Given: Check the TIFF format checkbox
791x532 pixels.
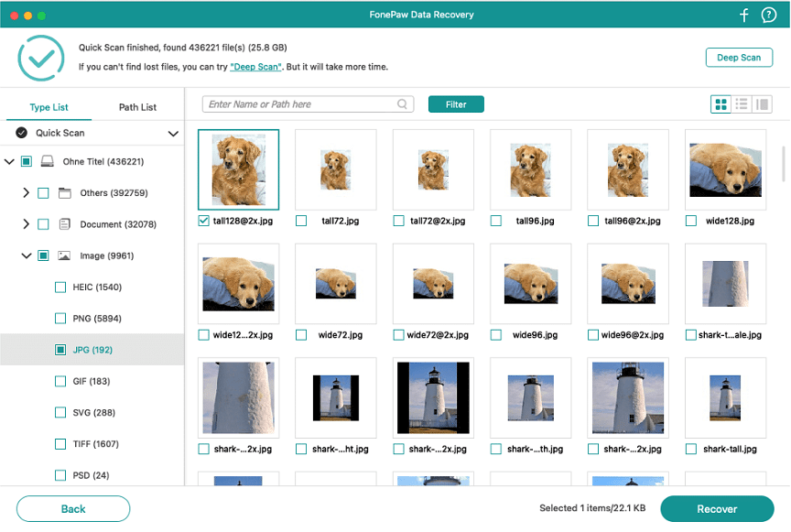Looking at the screenshot, I should click(x=60, y=444).
